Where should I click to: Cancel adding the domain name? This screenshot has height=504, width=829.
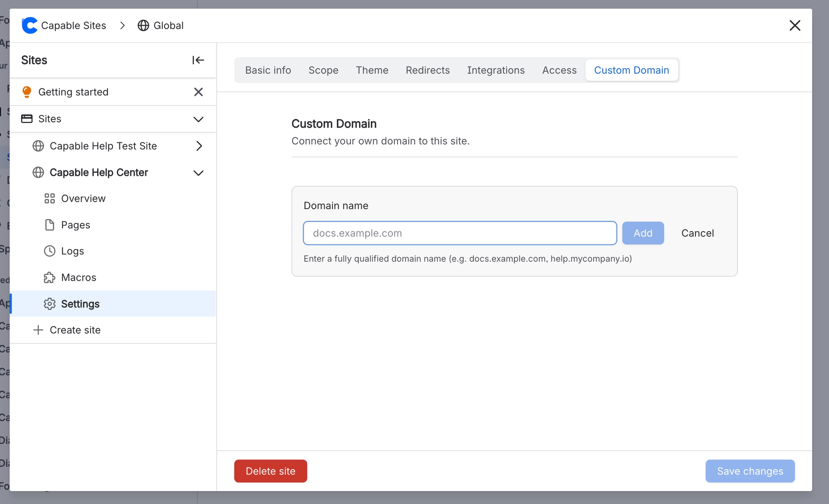tap(697, 233)
